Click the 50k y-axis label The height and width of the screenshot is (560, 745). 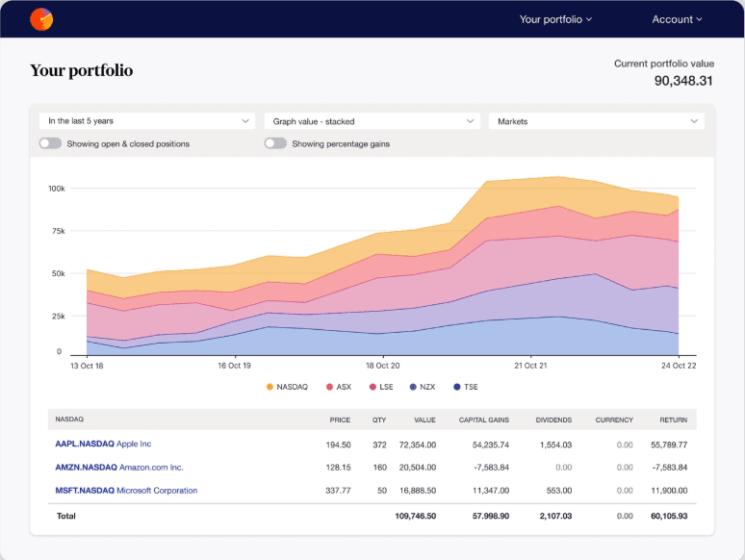(59, 273)
